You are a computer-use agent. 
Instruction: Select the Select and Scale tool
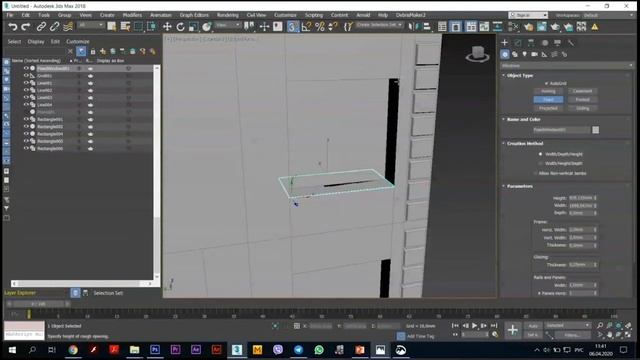193,27
